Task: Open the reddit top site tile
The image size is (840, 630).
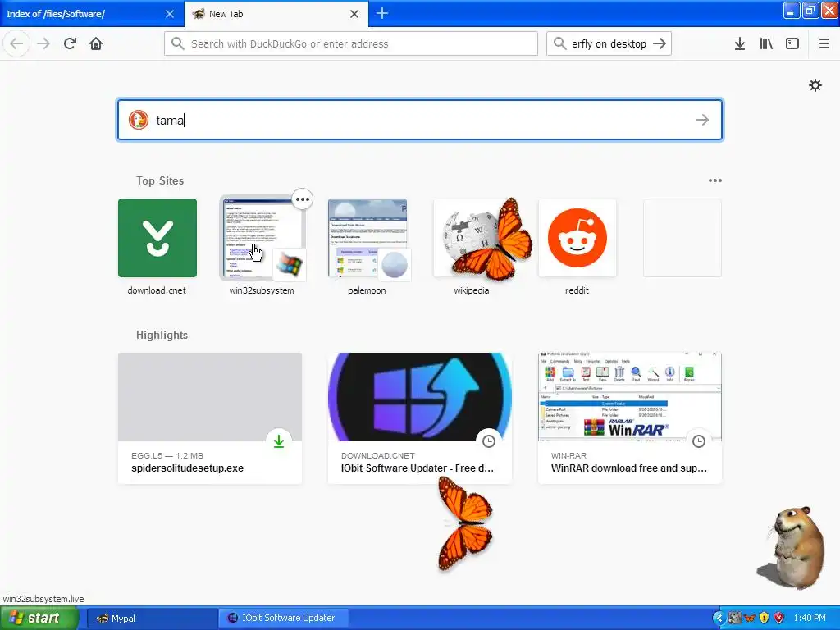Action: [x=577, y=238]
